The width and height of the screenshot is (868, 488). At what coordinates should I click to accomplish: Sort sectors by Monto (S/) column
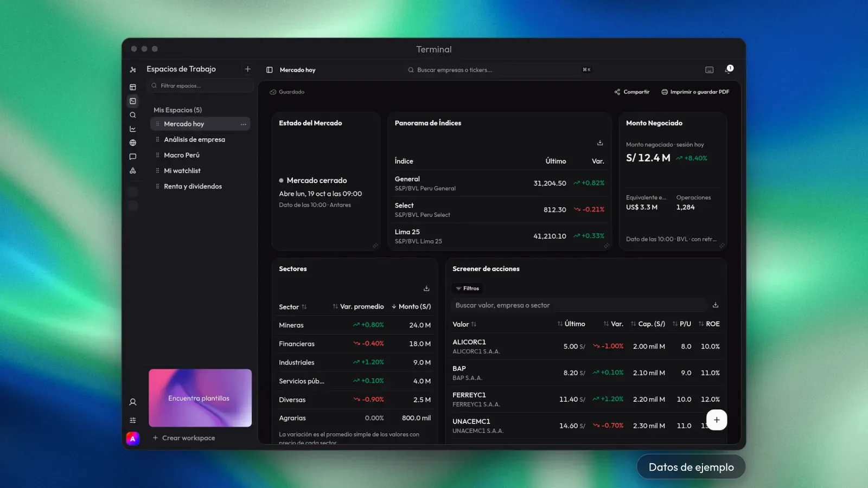point(411,307)
